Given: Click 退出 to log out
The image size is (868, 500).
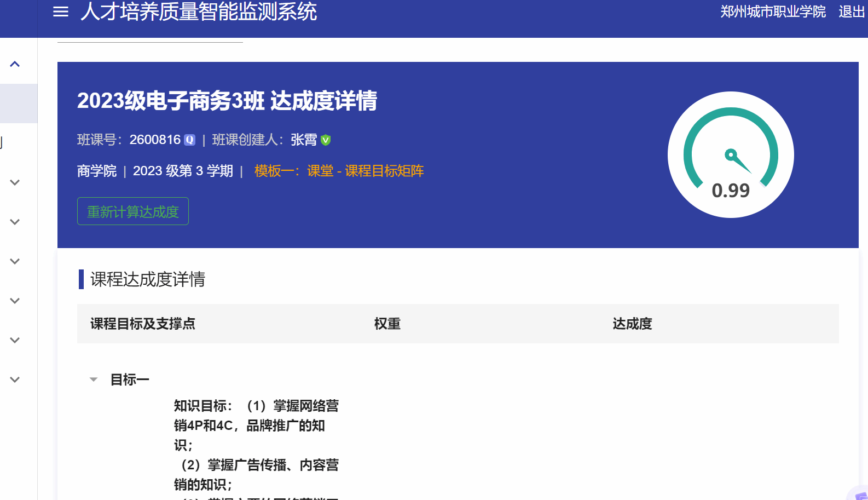Looking at the screenshot, I should tap(851, 12).
